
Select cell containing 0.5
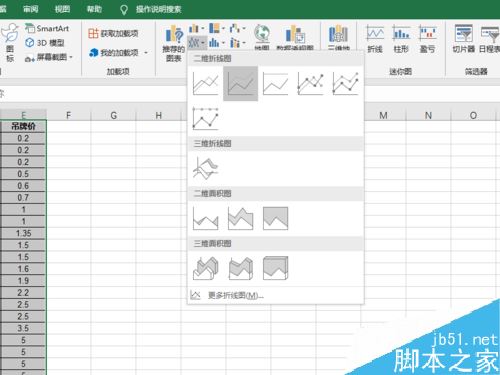tap(23, 174)
